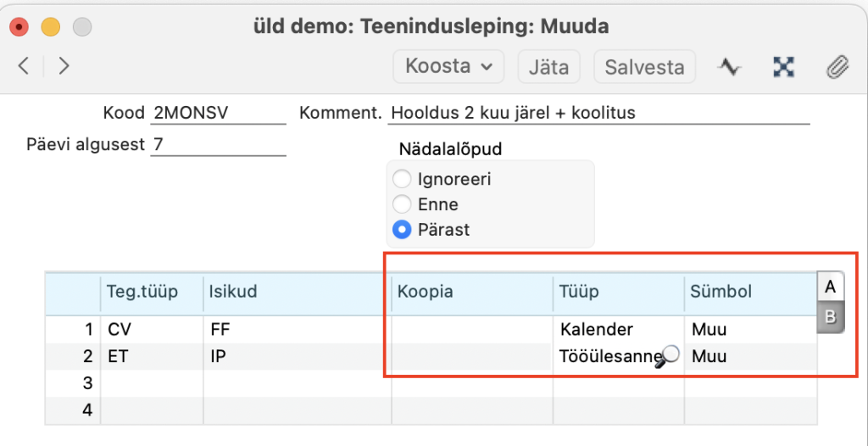
Task: Go to next record with forward arrow
Action: click(64, 66)
